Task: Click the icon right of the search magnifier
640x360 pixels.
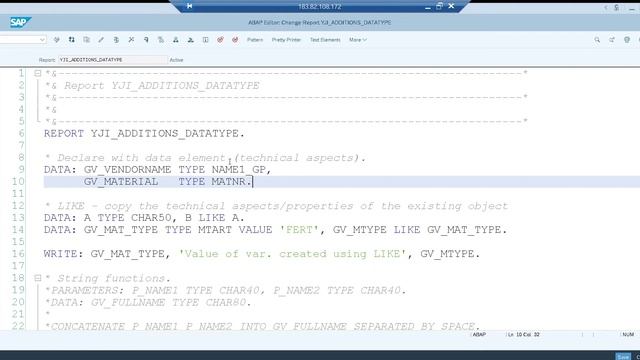Action: [612, 40]
